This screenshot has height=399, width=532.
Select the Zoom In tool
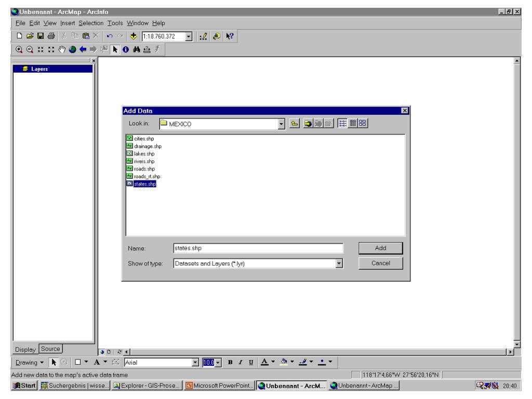[x=19, y=49]
